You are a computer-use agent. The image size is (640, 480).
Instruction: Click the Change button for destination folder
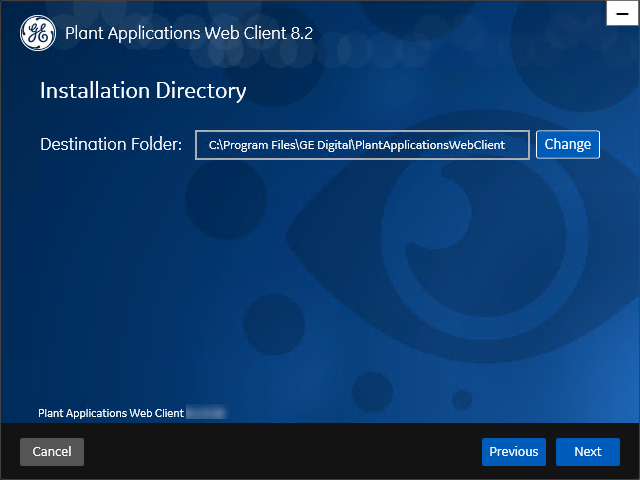coord(568,144)
